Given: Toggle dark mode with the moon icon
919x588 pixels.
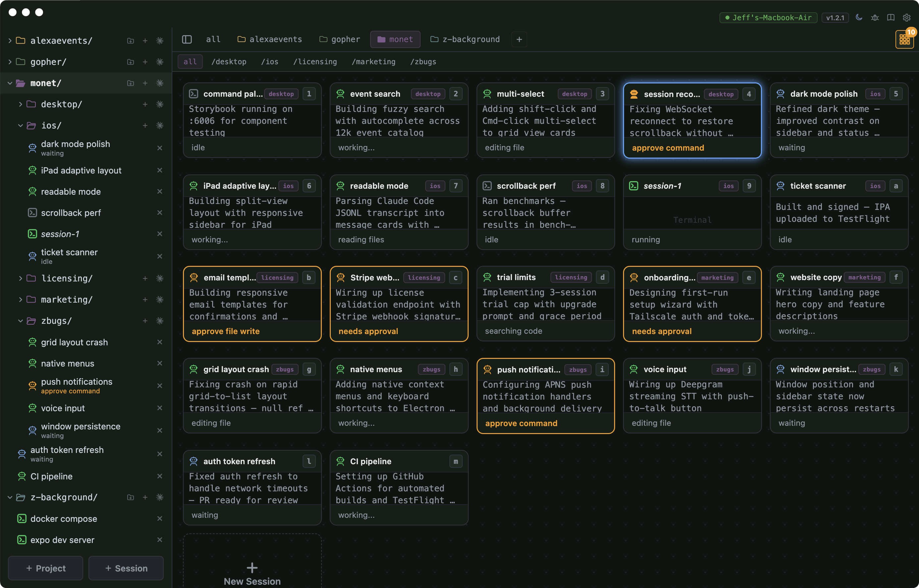Looking at the screenshot, I should tap(859, 18).
